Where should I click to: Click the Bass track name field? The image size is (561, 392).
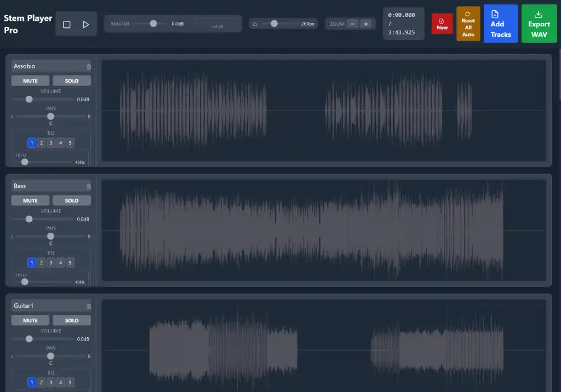point(48,186)
